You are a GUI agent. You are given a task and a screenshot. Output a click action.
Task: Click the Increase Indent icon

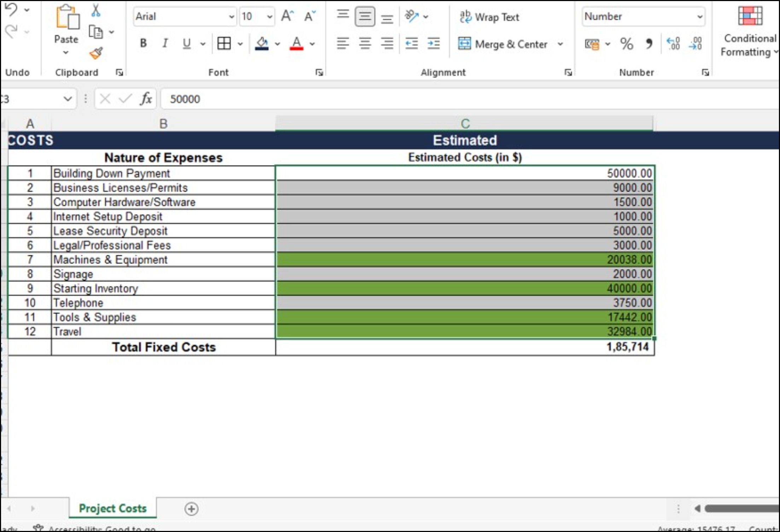(x=433, y=44)
